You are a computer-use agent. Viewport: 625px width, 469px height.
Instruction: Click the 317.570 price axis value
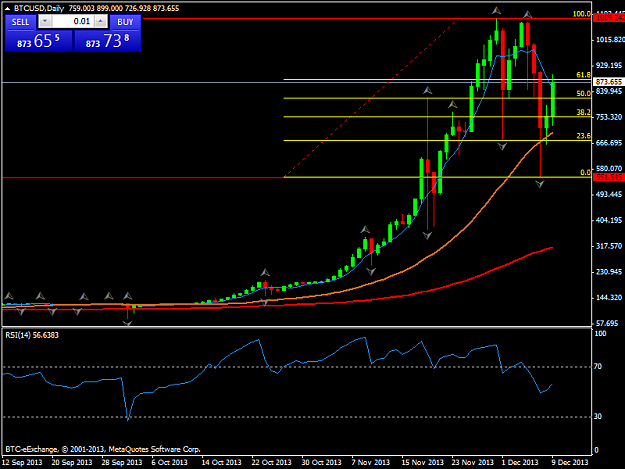610,246
